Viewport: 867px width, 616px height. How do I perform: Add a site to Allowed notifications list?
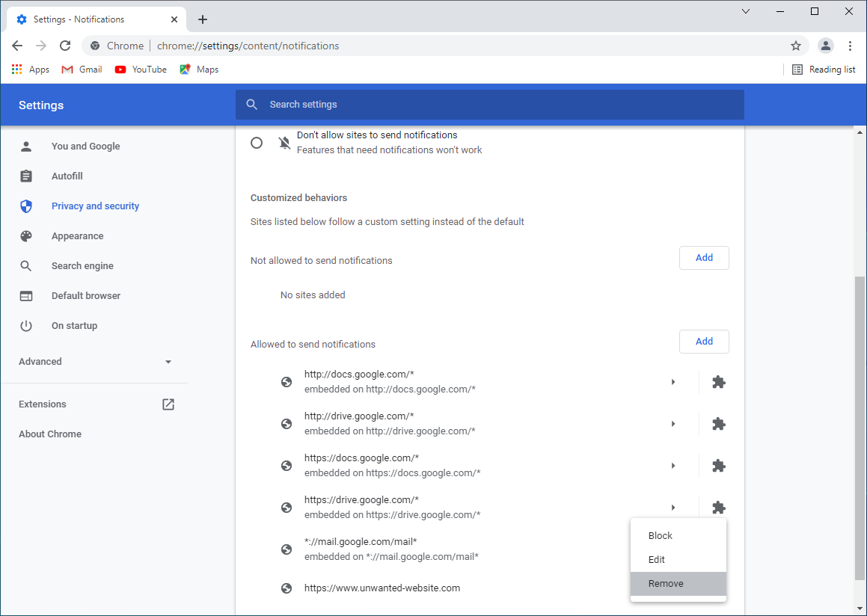tap(704, 342)
